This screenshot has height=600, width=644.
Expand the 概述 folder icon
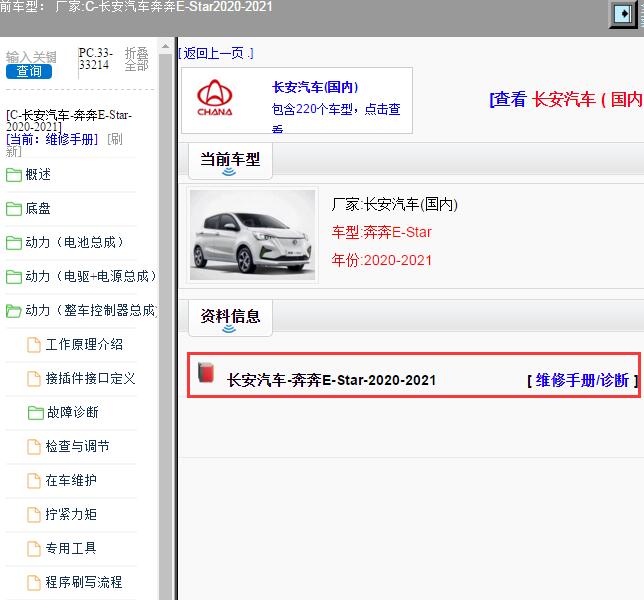[x=14, y=175]
